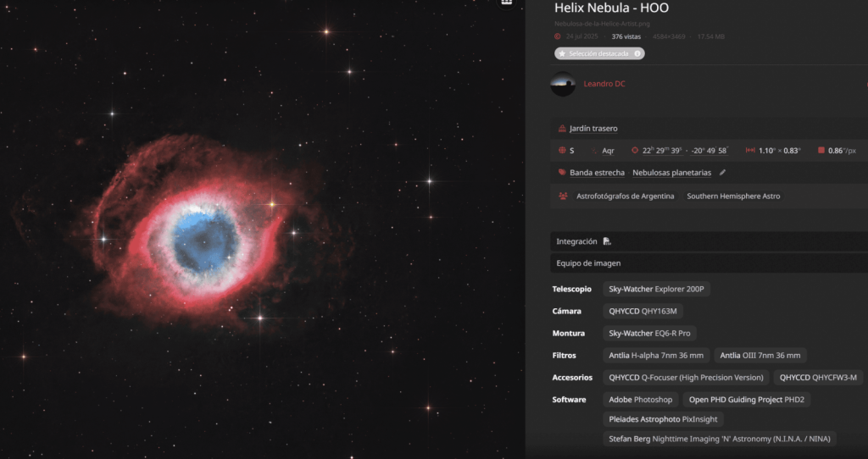Click the Selección destacada badge
Screen dimensions: 868x459
[x=599, y=53]
